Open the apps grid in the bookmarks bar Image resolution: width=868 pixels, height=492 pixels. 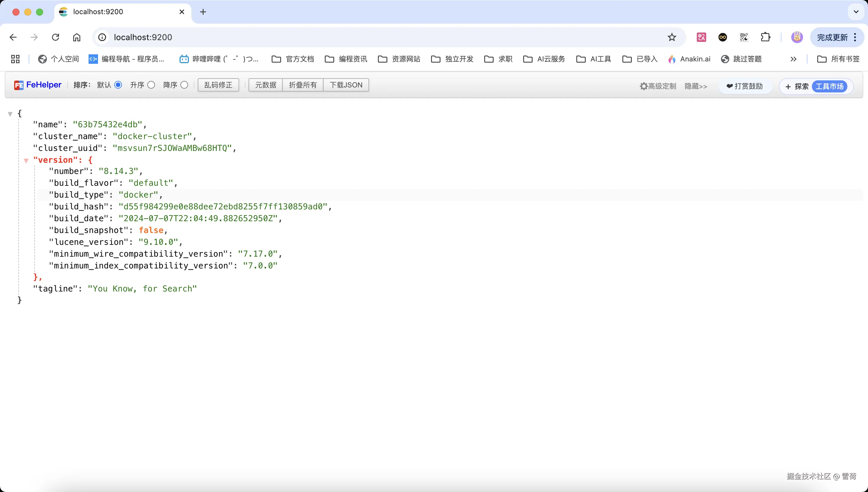(15, 59)
